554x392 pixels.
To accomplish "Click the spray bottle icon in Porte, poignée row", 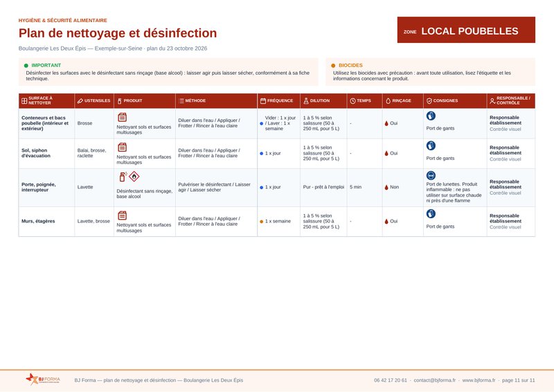I will click(x=123, y=177).
